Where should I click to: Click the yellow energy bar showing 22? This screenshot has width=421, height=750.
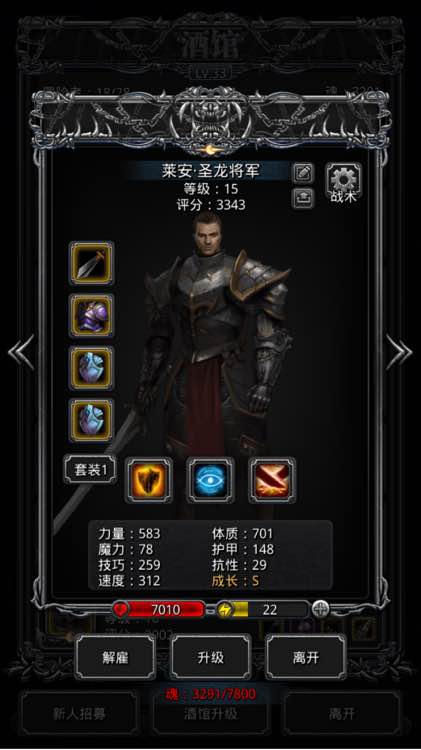(262, 609)
